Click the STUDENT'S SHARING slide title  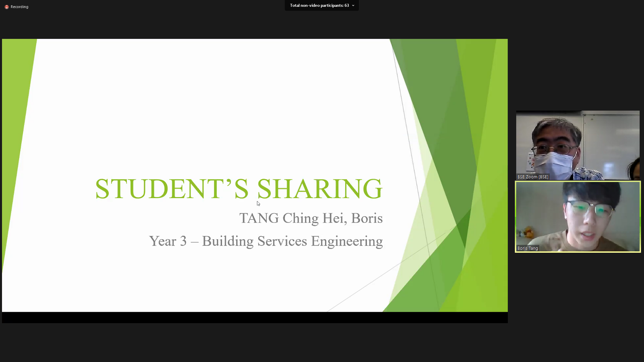pyautogui.click(x=238, y=189)
